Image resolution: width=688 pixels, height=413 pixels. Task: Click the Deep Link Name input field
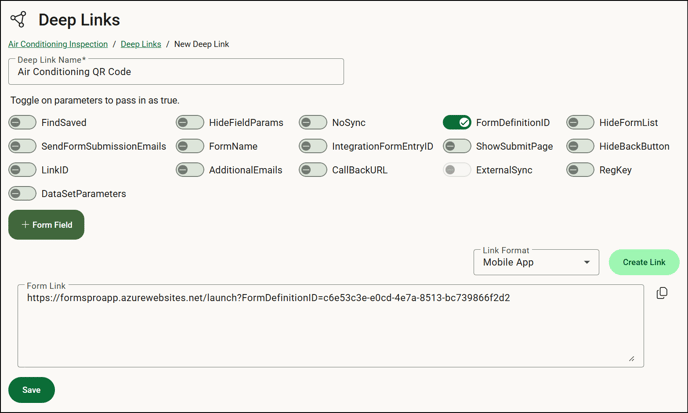pyautogui.click(x=176, y=72)
